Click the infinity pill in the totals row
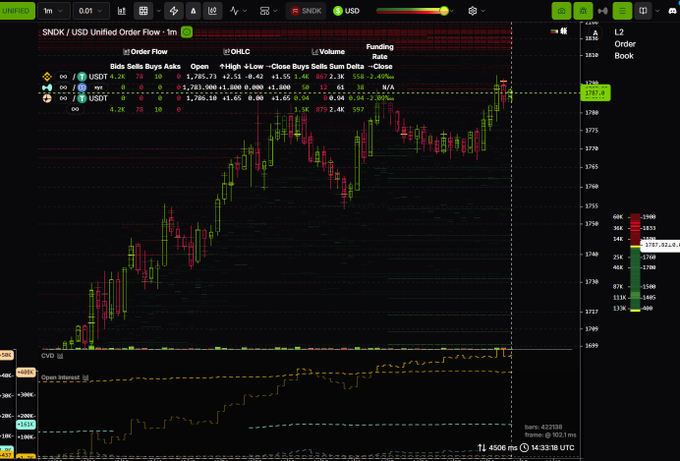This screenshot has width=680, height=461. click(x=75, y=109)
